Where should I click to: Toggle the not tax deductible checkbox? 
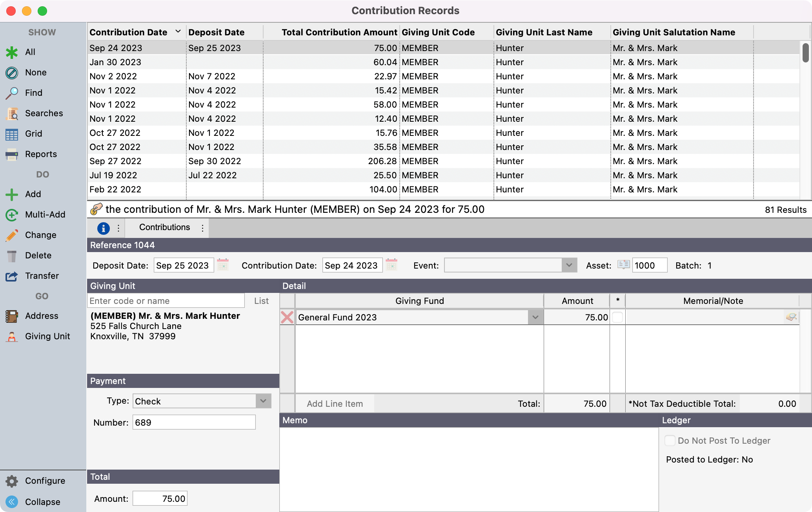(617, 317)
